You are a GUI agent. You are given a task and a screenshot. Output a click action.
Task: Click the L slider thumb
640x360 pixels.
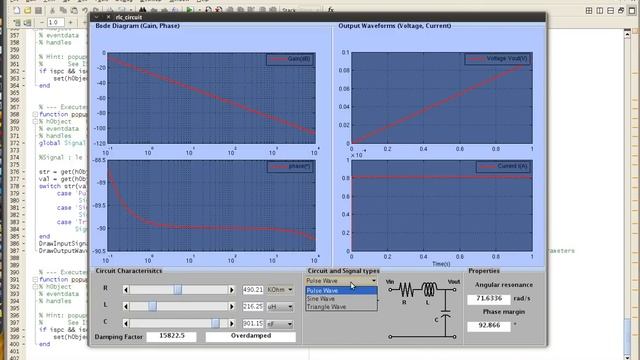(x=152, y=306)
